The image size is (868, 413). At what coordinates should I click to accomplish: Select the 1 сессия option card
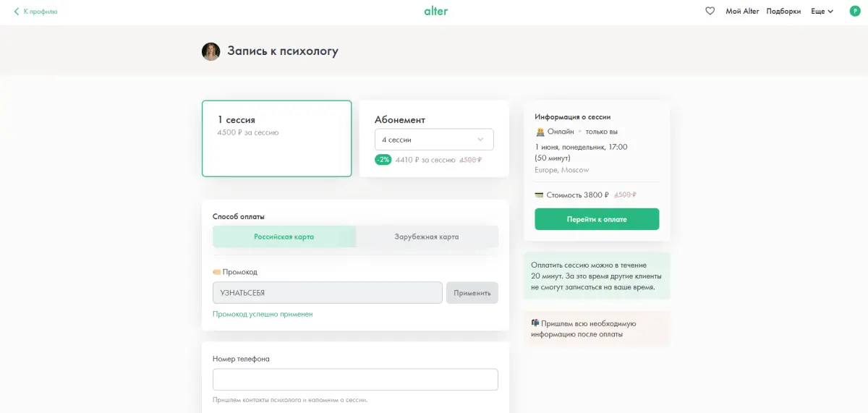tap(277, 138)
